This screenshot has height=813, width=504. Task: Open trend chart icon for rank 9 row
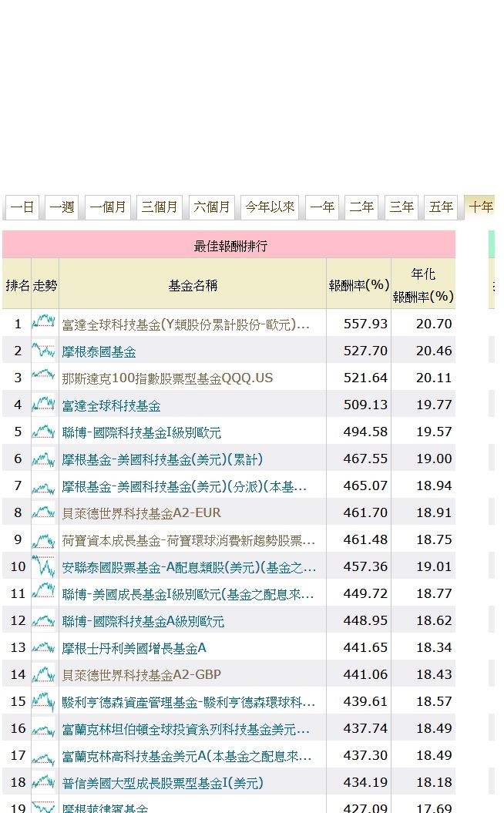coord(44,539)
